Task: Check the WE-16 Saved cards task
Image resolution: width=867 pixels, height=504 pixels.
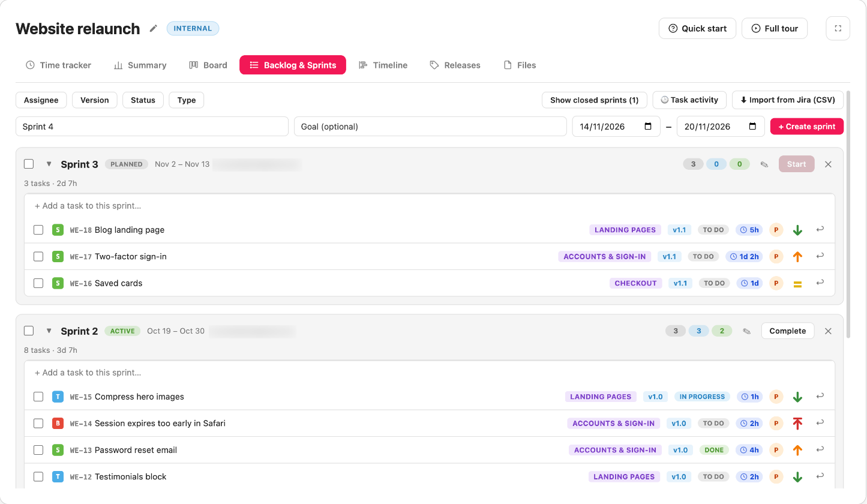Action: click(x=38, y=283)
